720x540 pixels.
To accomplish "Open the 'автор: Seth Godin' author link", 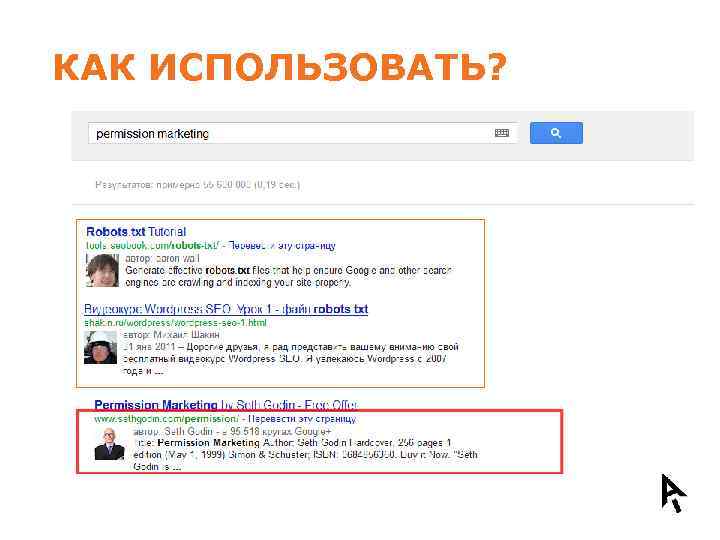I will point(173,431).
